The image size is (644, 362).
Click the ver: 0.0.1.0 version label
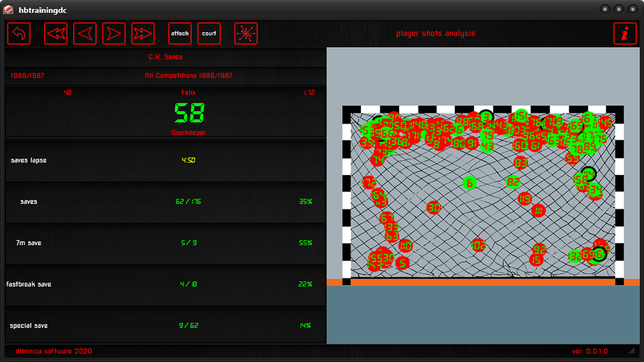coord(590,351)
